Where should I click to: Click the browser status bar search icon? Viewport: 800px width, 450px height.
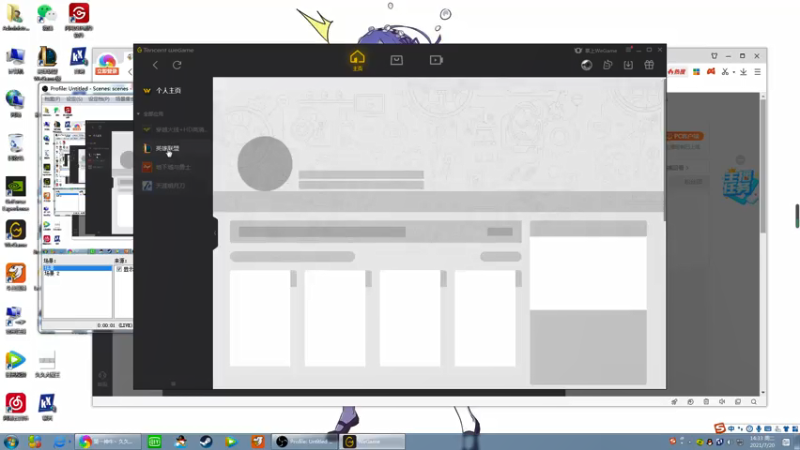click(x=754, y=402)
